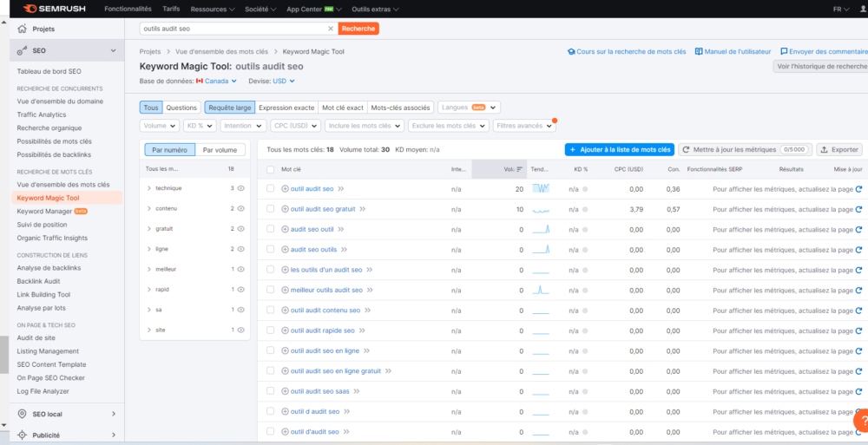
Task: Clear the search field with X icon
Action: (331, 29)
